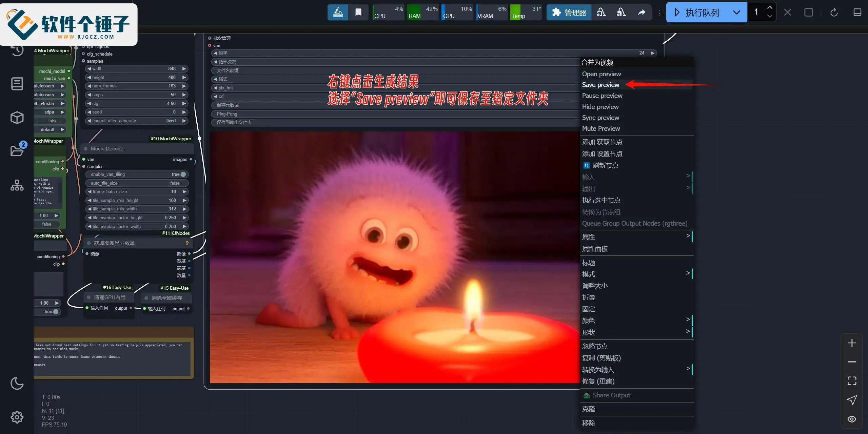Click the VRAM usage monitor
Image resolution: width=868 pixels, height=434 pixels.
point(491,13)
